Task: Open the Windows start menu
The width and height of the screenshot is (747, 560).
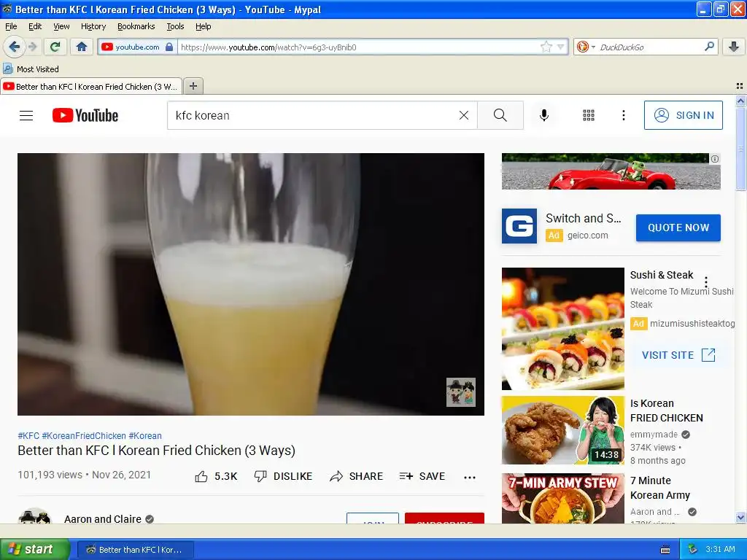Action: [x=34, y=550]
